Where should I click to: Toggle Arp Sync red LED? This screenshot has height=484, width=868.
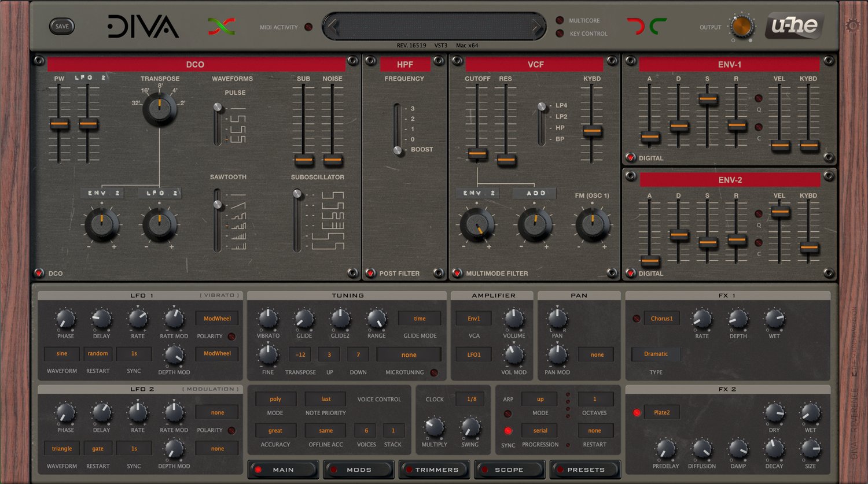pos(508,431)
